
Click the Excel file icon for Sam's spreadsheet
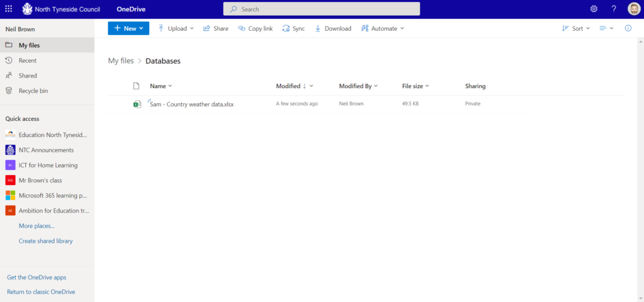(137, 104)
